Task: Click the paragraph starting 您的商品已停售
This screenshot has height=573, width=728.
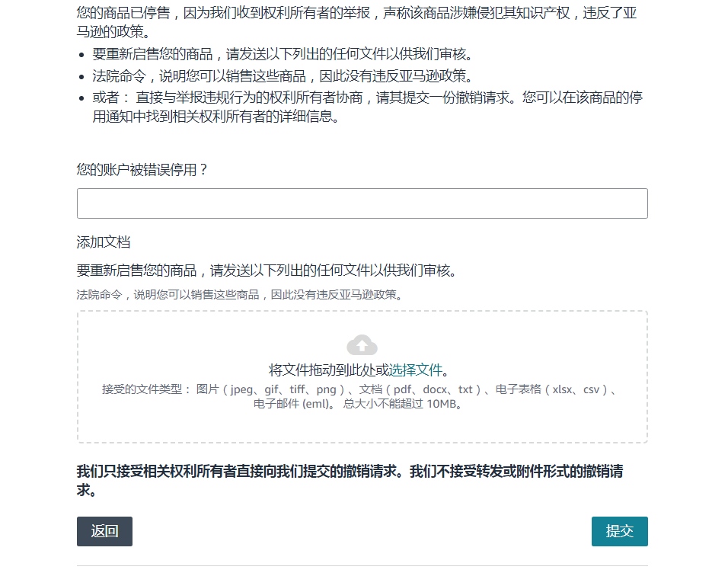Action: pyautogui.click(x=356, y=22)
